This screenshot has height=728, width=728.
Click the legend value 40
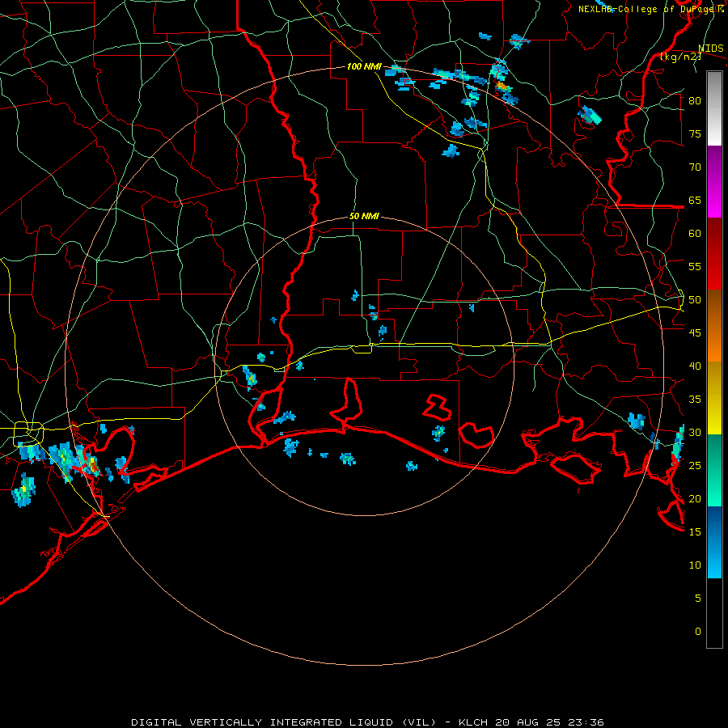[x=695, y=366]
